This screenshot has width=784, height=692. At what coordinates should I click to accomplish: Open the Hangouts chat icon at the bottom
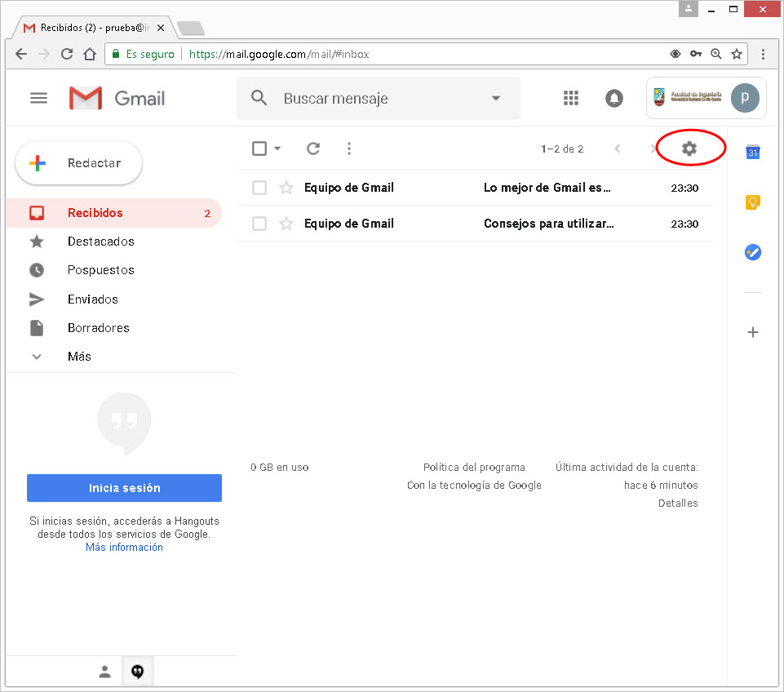point(138,672)
